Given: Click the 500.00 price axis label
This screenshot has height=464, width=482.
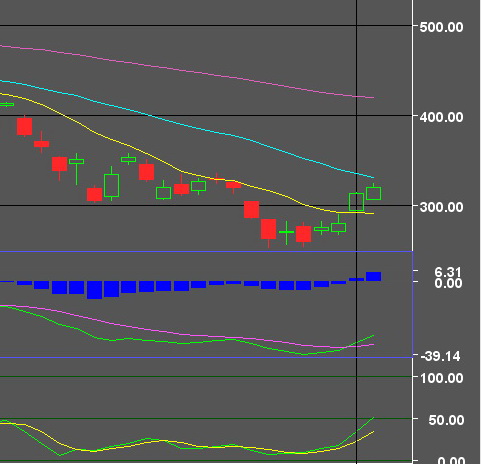Looking at the screenshot, I should [441, 27].
